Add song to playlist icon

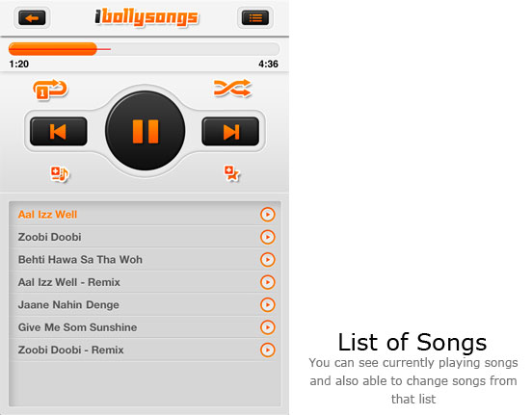coord(60,174)
